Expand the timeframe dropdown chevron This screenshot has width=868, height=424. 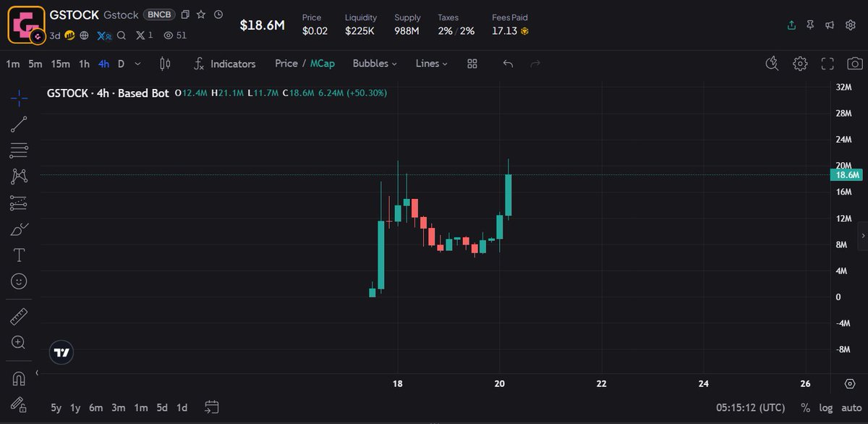[x=137, y=64]
